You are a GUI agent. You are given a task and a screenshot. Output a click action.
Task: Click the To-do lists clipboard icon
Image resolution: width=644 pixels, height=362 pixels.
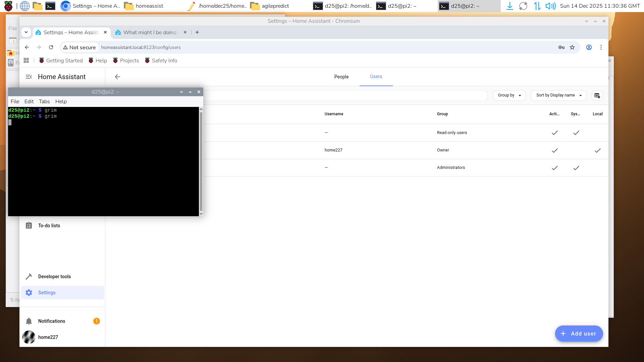pyautogui.click(x=29, y=226)
